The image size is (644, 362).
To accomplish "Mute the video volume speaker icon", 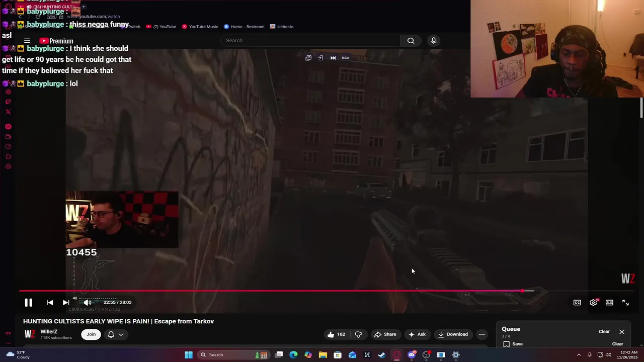I will (88, 302).
